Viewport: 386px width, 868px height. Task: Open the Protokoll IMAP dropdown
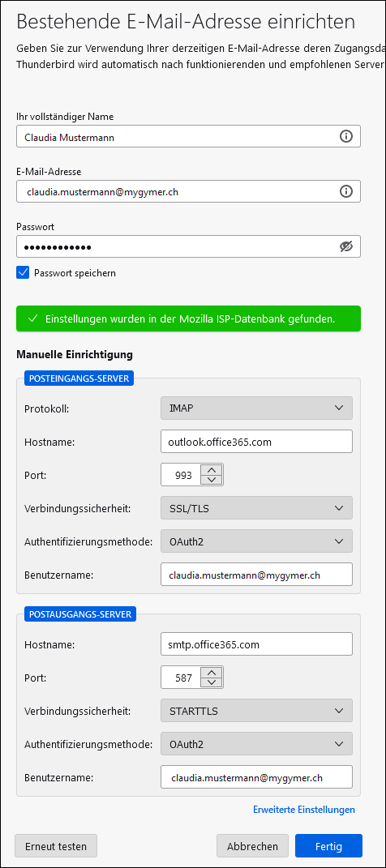tap(256, 408)
